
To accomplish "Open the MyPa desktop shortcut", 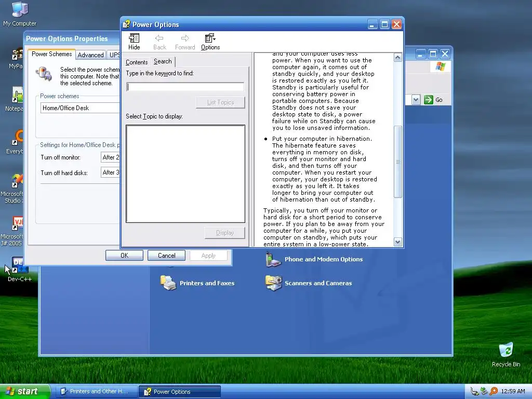I will pyautogui.click(x=17, y=55).
